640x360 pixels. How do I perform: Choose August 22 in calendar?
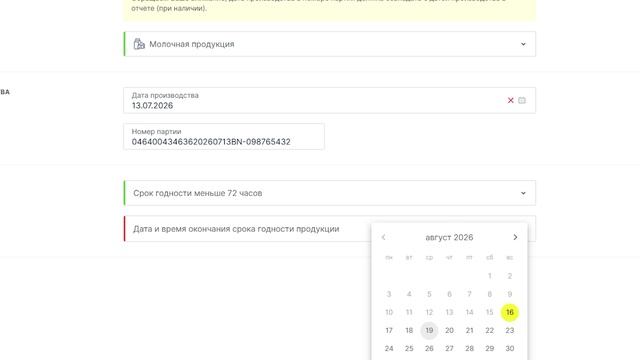coord(489,330)
